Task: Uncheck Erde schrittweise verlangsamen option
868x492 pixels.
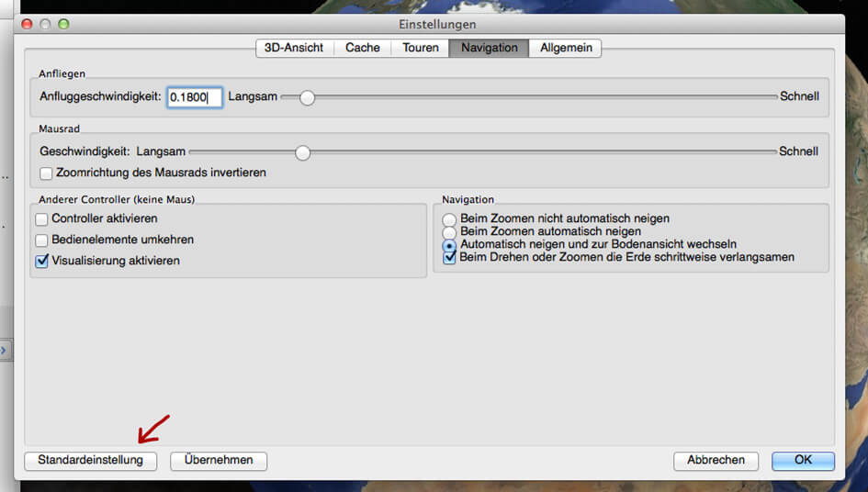Action: point(449,257)
